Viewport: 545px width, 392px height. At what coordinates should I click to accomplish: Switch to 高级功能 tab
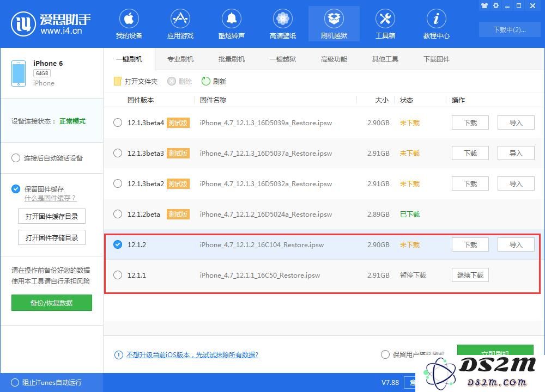click(334, 59)
